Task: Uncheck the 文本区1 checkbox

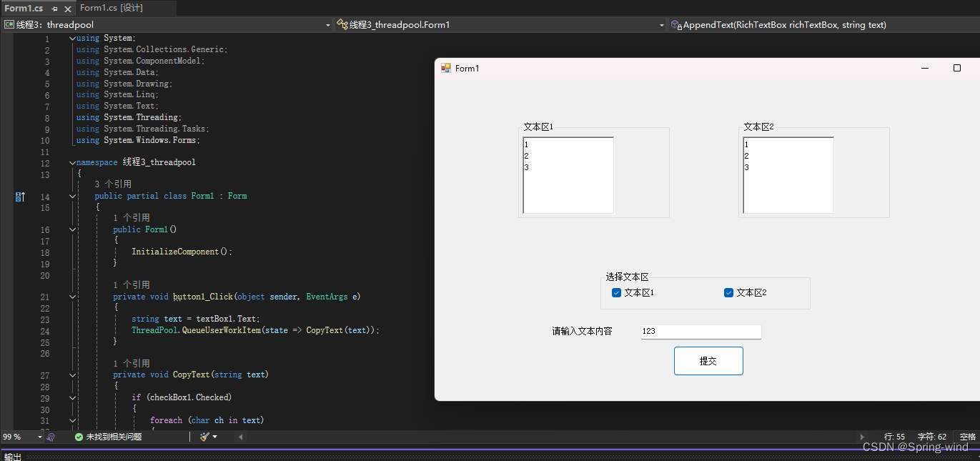Action: [x=616, y=292]
